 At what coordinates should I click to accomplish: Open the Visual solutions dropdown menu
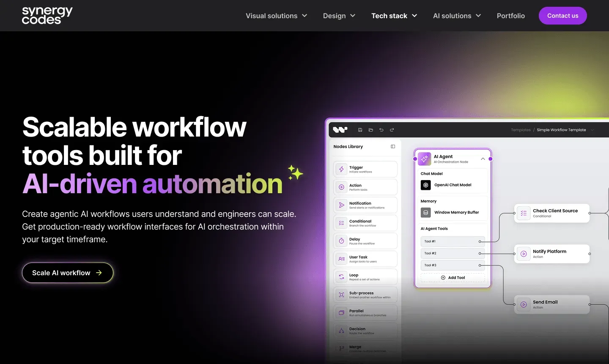(x=277, y=16)
